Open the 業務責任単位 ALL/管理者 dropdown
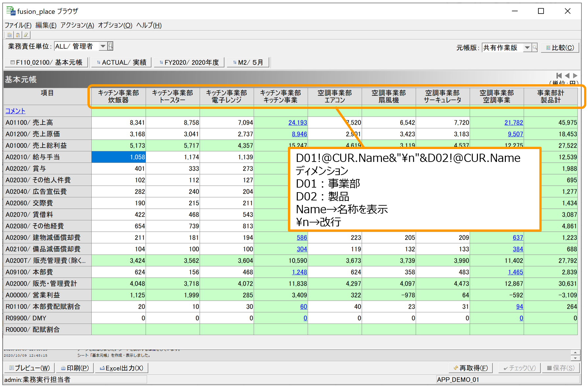The width and height of the screenshot is (588, 388). pos(103,46)
